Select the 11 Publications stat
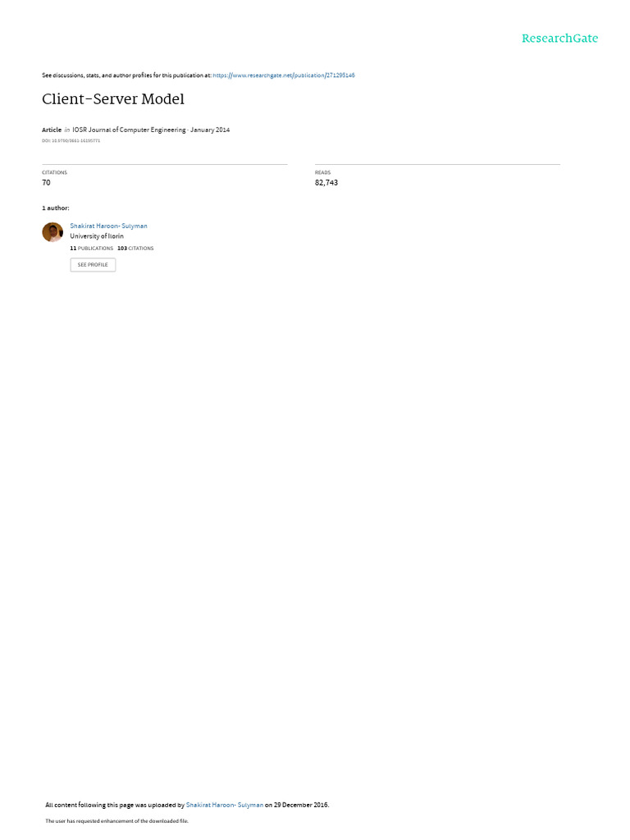Image resolution: width=630 pixels, height=840 pixels. [x=92, y=249]
